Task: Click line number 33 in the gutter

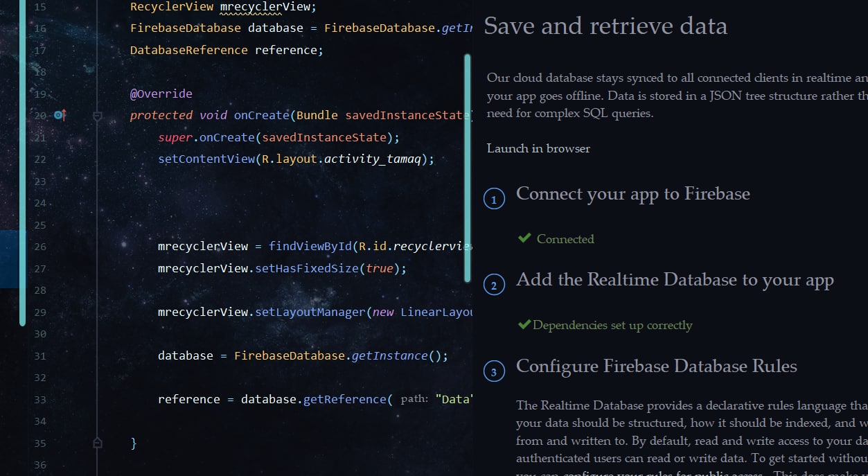Action: (39, 400)
